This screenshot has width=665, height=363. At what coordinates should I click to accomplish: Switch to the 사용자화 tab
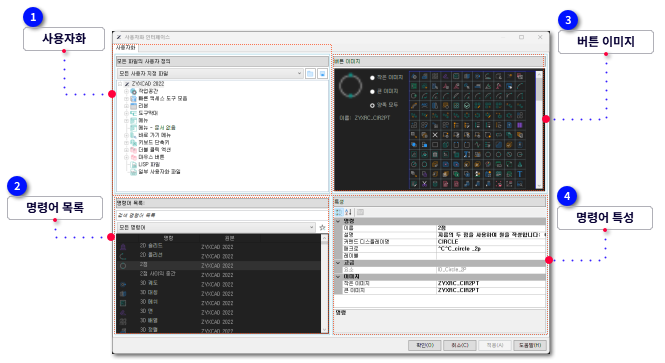point(126,48)
